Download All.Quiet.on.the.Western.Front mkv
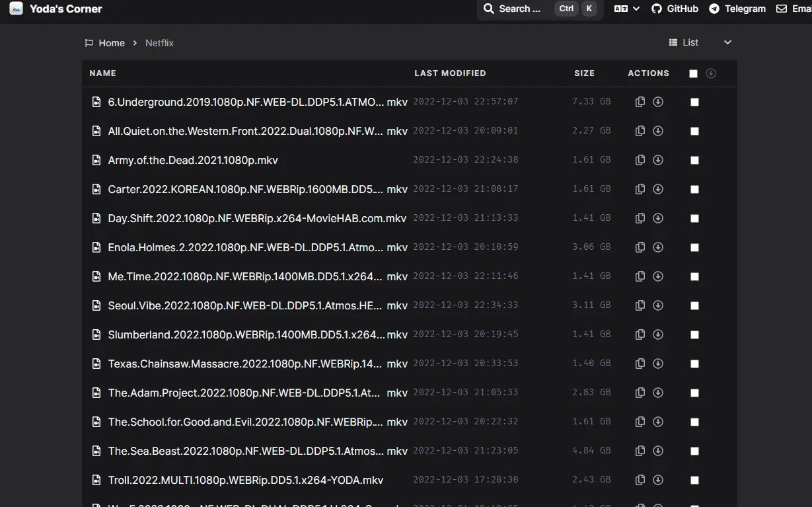 (658, 131)
